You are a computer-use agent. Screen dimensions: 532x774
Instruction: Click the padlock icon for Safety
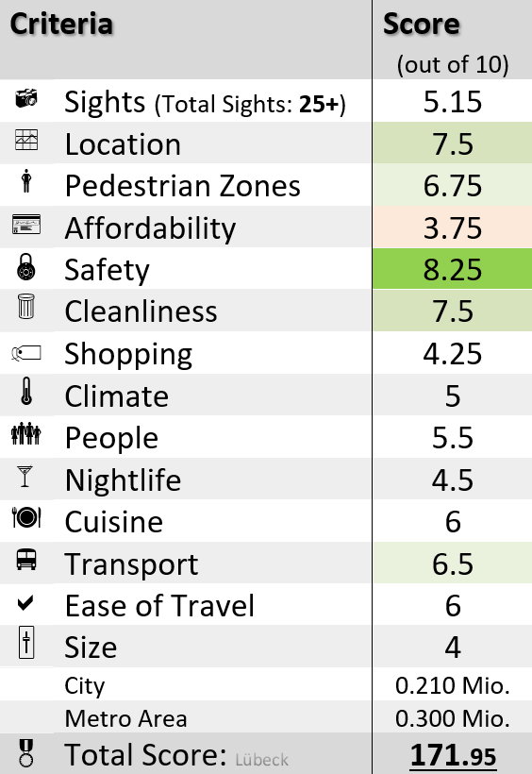[26, 267]
